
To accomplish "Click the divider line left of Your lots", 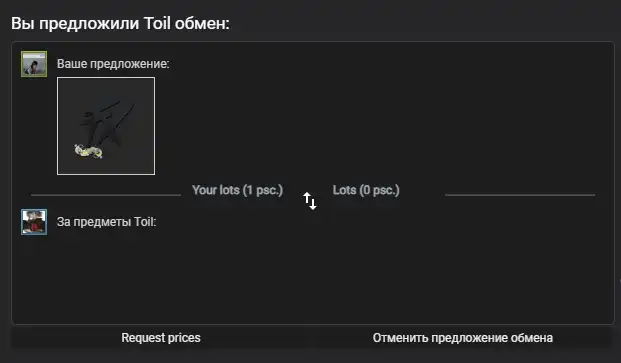I will tap(106, 195).
